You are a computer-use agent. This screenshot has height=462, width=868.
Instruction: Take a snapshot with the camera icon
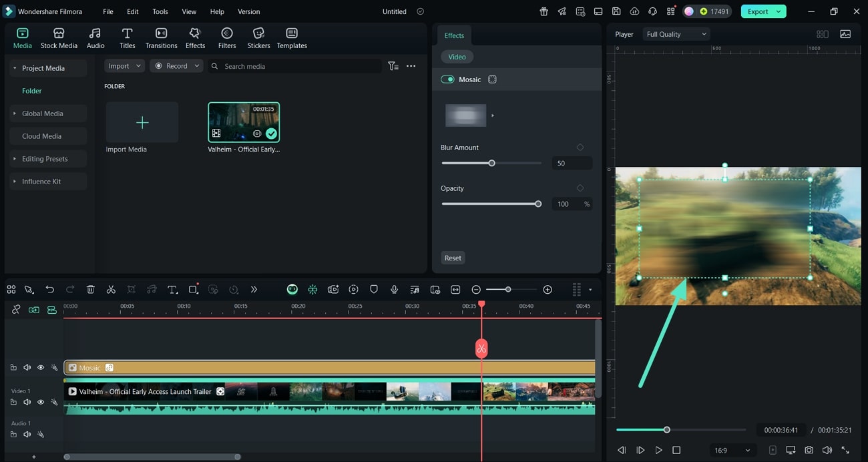click(809, 450)
